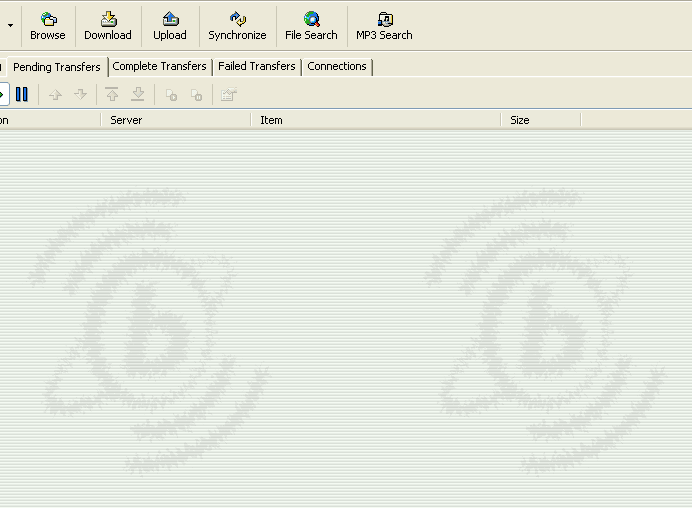Pause the transfer queue
This screenshot has height=508, width=692.
(22, 94)
